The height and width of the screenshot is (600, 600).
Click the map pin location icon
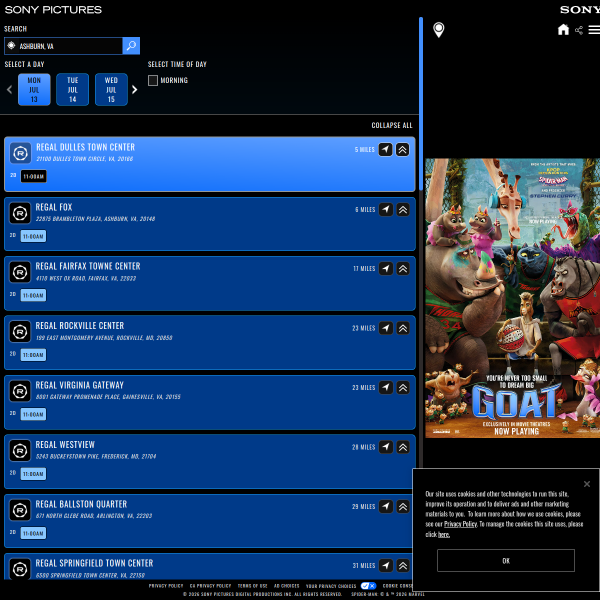tap(439, 30)
